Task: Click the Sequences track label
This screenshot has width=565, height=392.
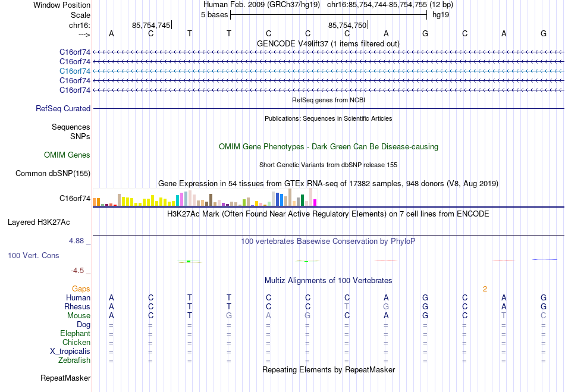Action: (71, 127)
